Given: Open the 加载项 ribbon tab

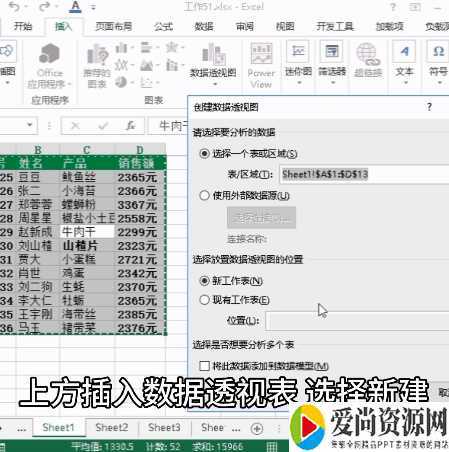Looking at the screenshot, I should click(x=390, y=26).
